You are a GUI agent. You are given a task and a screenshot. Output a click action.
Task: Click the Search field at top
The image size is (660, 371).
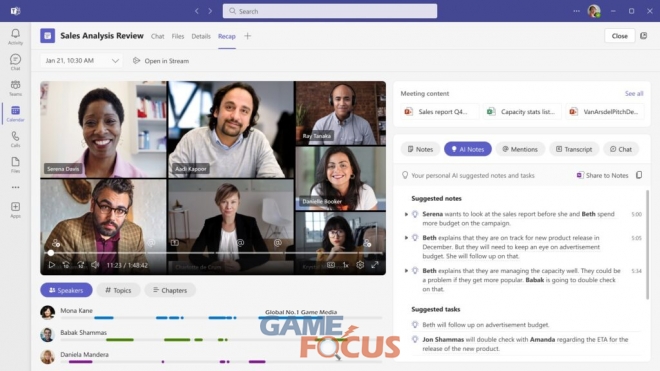[330, 11]
